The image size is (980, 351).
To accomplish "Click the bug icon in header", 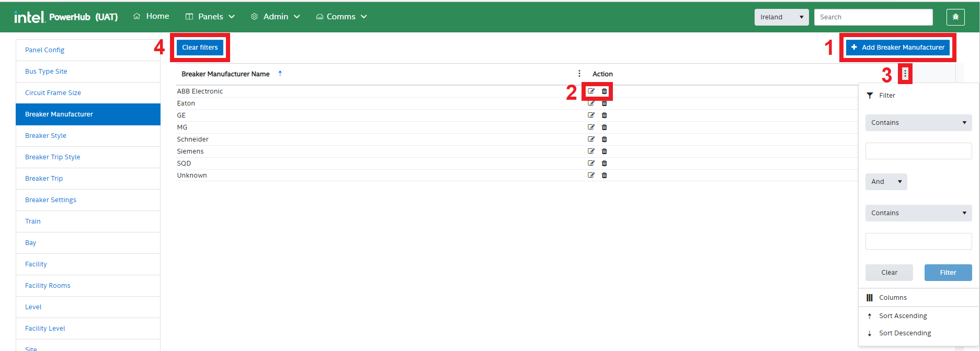I will click(955, 17).
